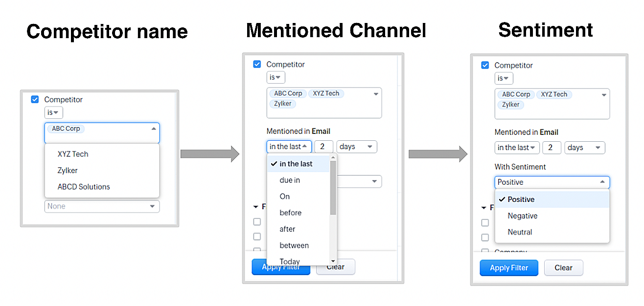Collapse the ABC Corp competitor field using its arrow
The image size is (644, 306).
pos(154,129)
